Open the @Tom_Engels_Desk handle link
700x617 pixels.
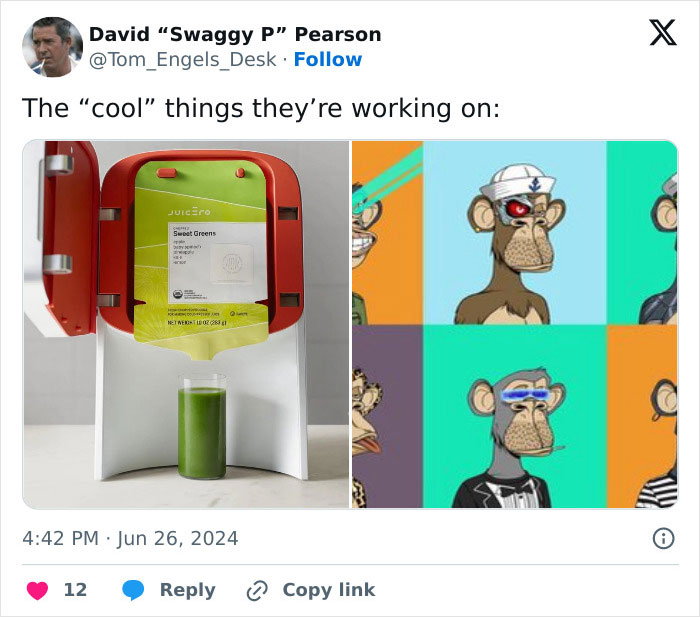[183, 60]
